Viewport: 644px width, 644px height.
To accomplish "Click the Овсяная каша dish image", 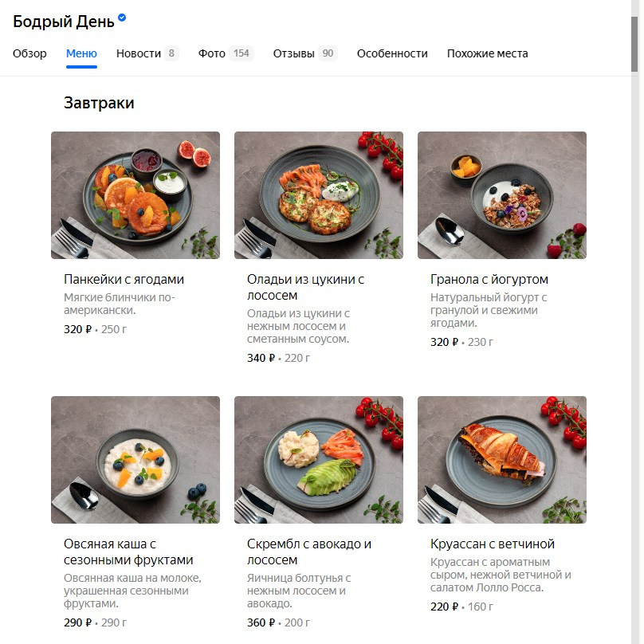I will (x=135, y=460).
